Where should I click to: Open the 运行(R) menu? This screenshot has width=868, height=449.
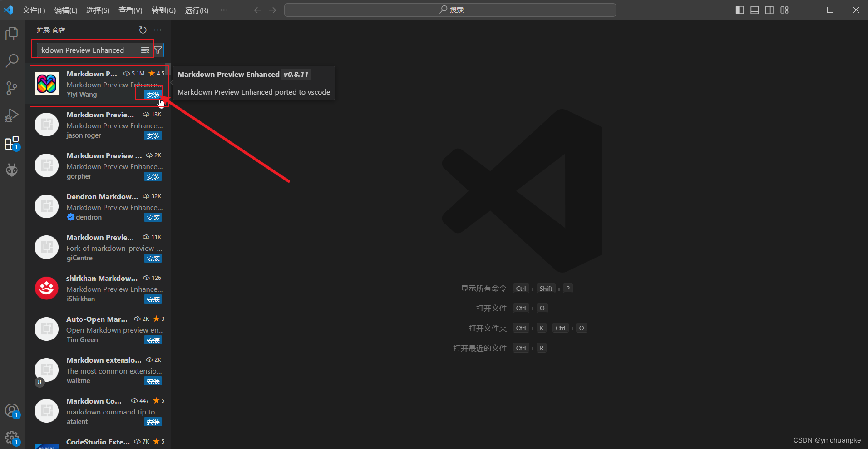tap(197, 10)
